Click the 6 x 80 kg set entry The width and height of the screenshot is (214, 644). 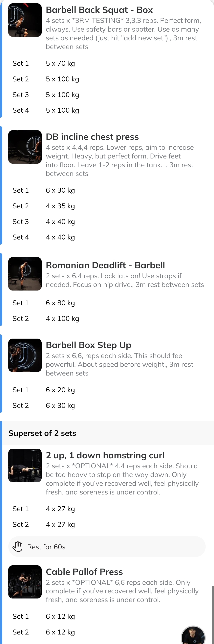point(60,303)
